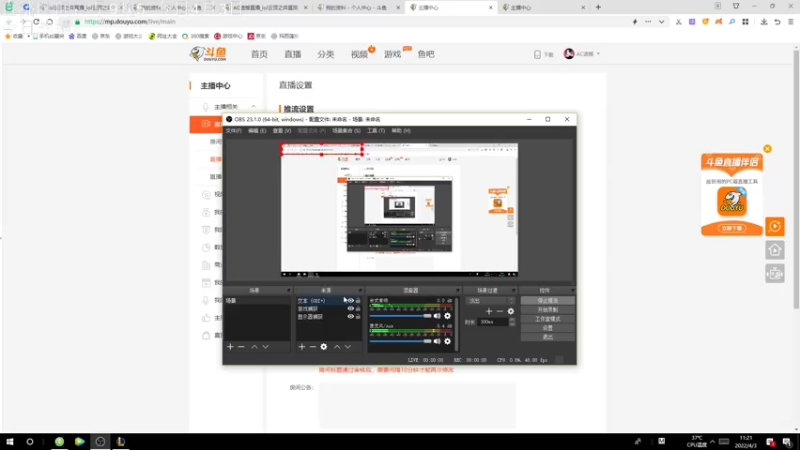The width and height of the screenshot is (800, 450).
Task: Toggle 工作室模式 in OBS controls
Action: 547,319
